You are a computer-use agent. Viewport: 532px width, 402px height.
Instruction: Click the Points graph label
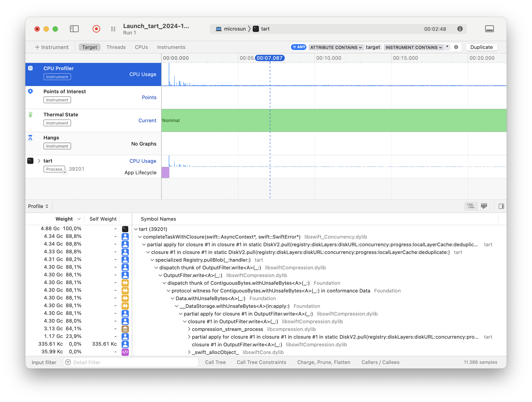click(x=149, y=97)
